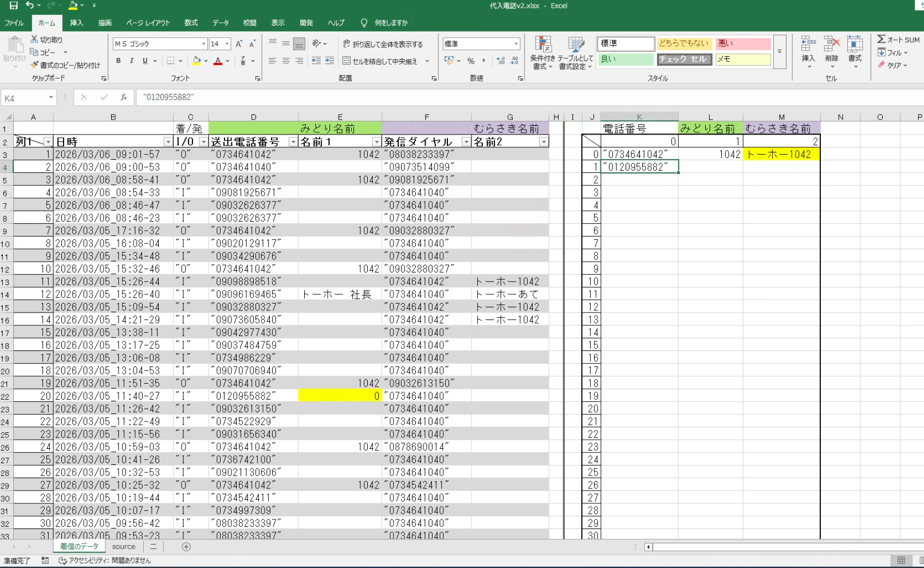
Task: Click Merge and Center button
Action: 380,61
